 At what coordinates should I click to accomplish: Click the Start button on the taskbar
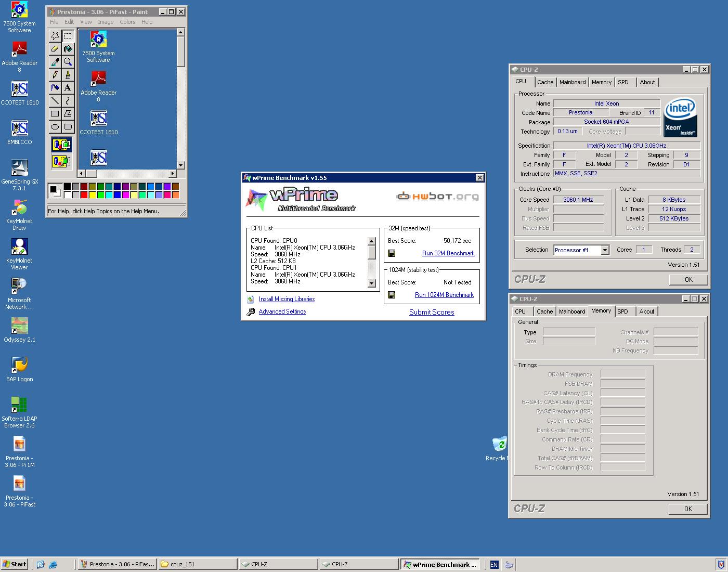click(15, 564)
